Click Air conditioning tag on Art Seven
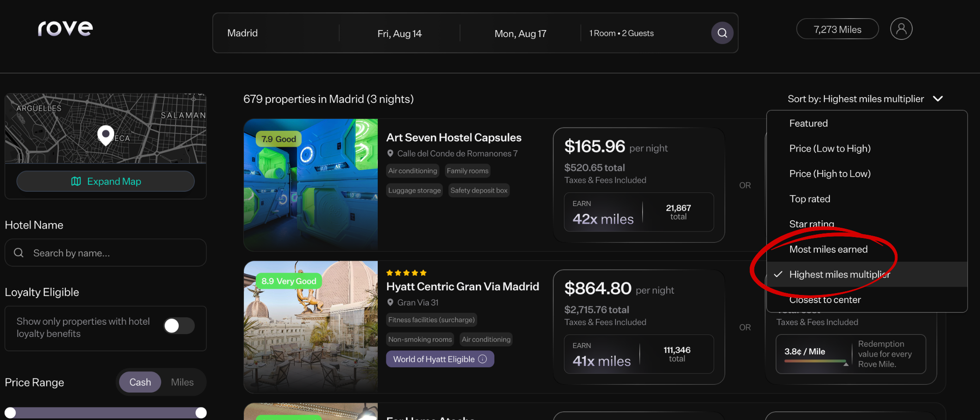Image resolution: width=980 pixels, height=420 pixels. (412, 171)
